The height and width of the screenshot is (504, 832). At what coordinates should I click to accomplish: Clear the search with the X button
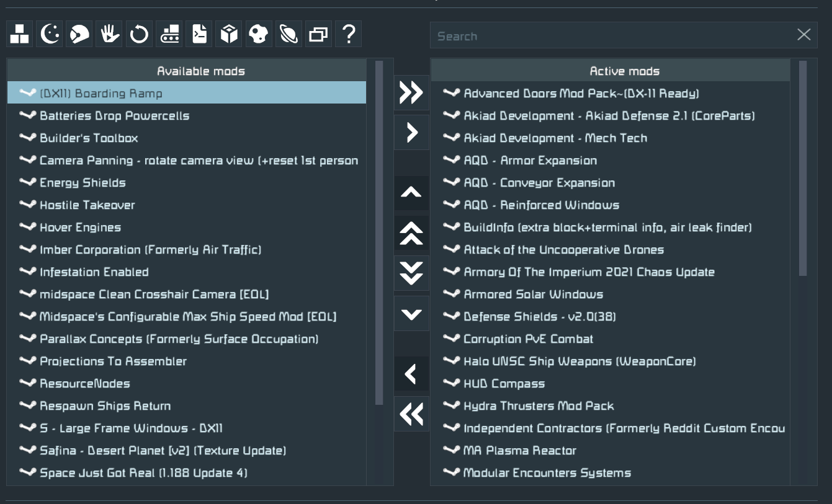(x=804, y=35)
